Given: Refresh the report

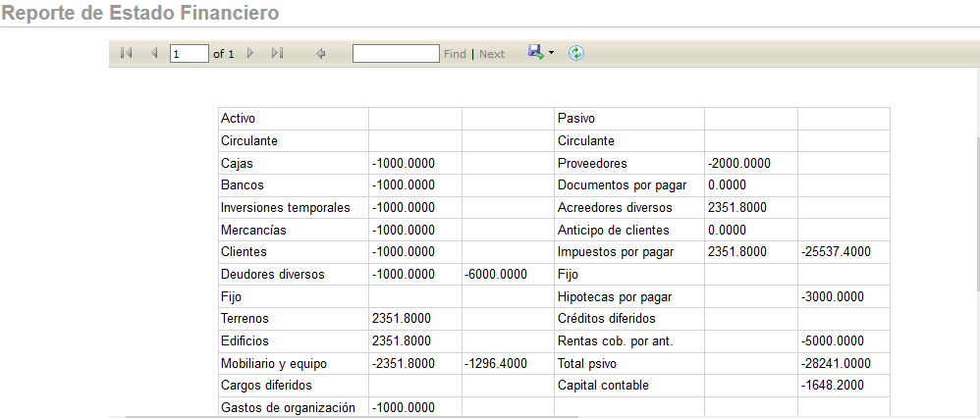Looking at the screenshot, I should pos(576,54).
